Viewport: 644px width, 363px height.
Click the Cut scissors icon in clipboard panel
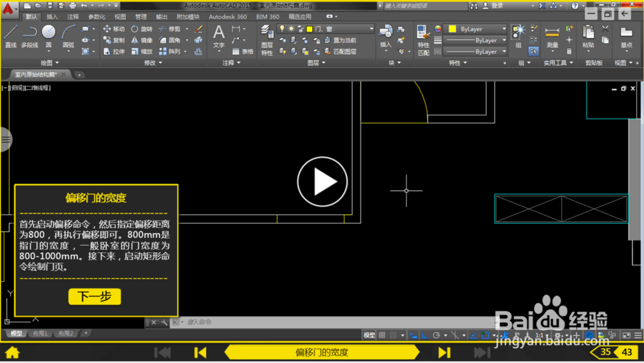pos(605,29)
